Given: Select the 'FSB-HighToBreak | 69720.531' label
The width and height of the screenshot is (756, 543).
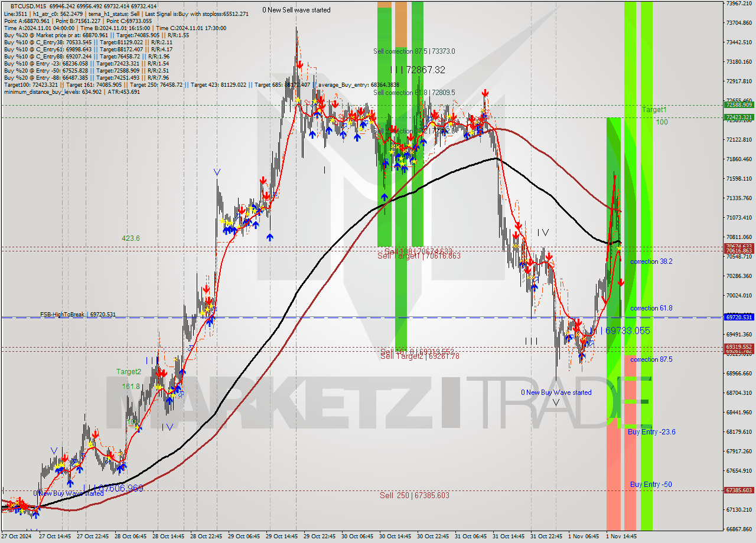Looking at the screenshot, I should pos(78,315).
